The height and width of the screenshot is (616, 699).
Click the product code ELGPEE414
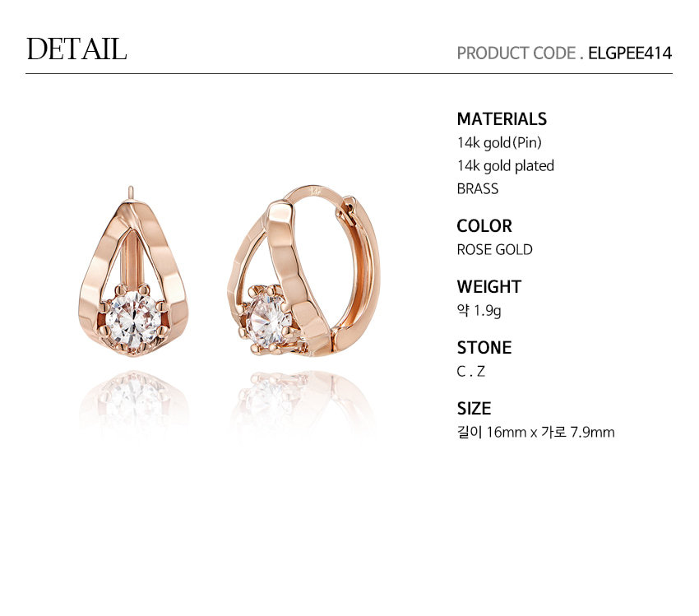(629, 53)
